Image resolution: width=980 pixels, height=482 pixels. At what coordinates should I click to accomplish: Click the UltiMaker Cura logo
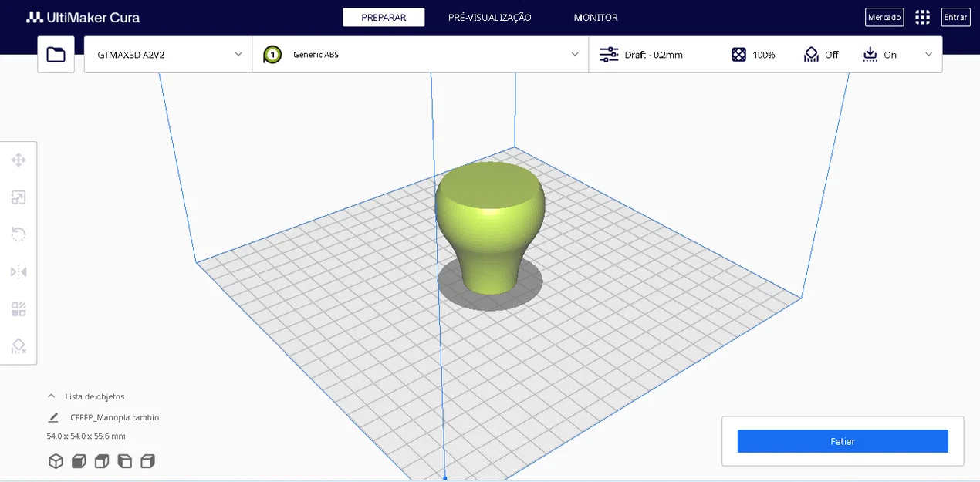point(83,17)
